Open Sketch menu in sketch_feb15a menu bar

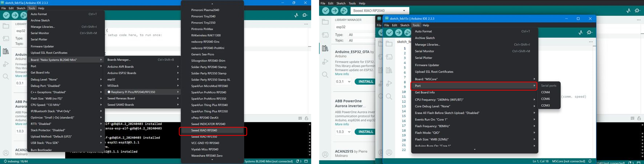coord(21,8)
